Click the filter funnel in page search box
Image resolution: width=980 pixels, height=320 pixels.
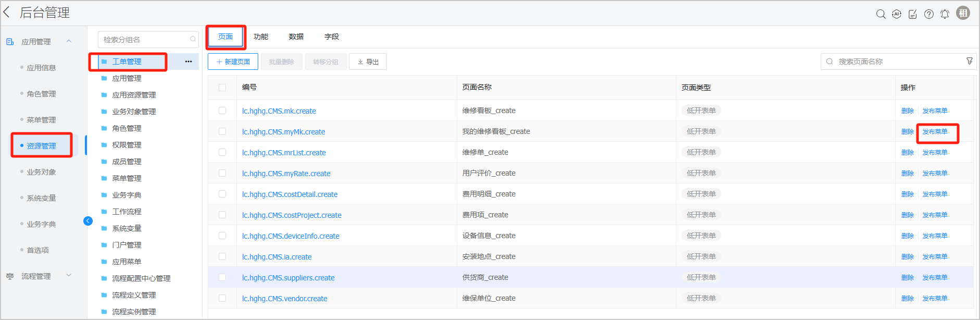coord(969,61)
